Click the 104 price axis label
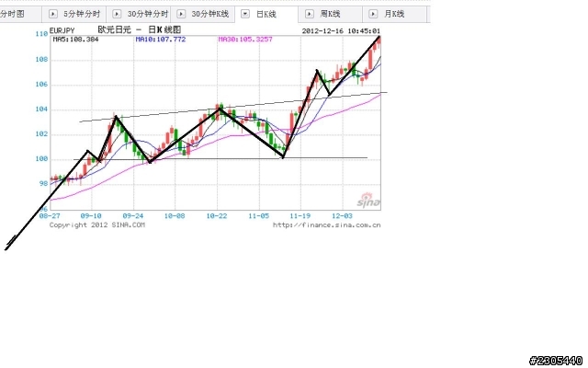The image size is (588, 368). [41, 109]
